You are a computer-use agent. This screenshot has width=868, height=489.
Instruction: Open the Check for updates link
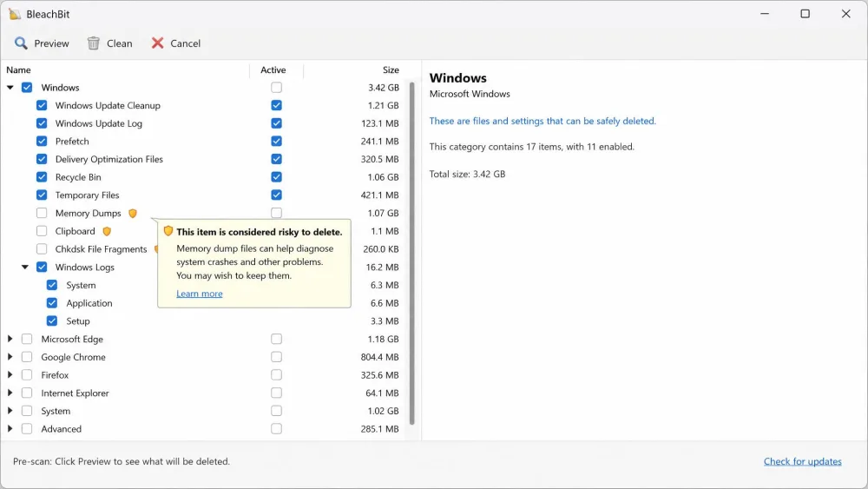click(803, 461)
